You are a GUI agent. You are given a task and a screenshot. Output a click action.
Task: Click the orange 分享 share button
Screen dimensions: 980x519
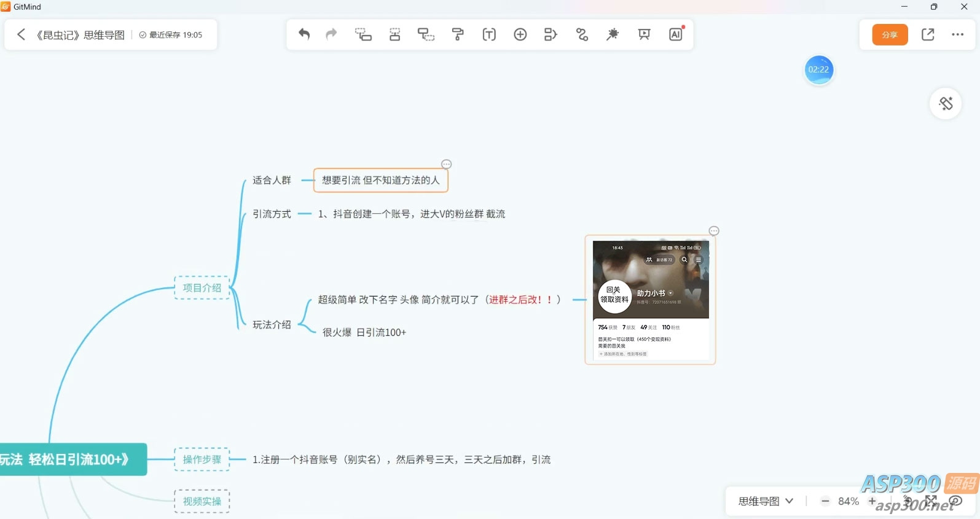click(x=890, y=34)
